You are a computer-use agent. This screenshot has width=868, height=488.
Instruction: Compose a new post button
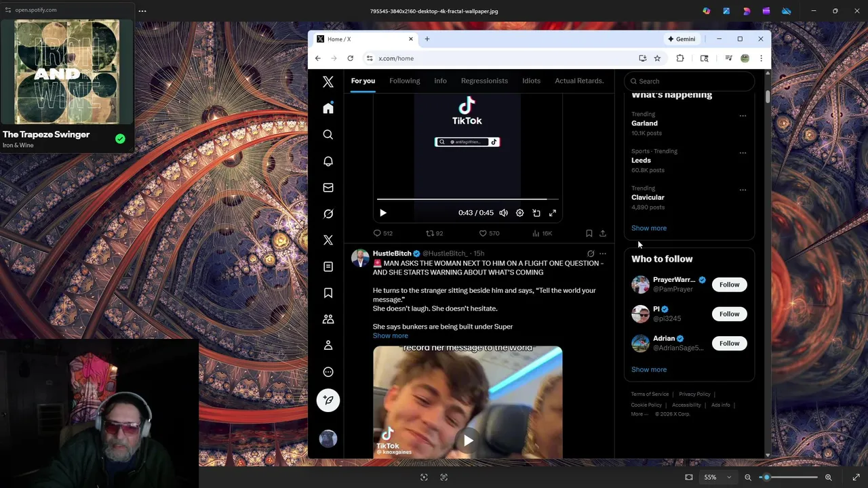pyautogui.click(x=328, y=401)
